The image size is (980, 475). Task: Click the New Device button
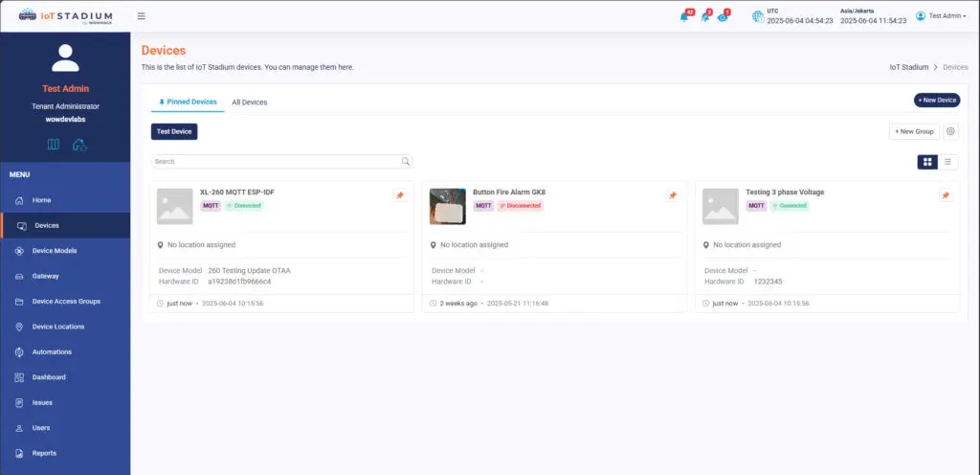(x=937, y=100)
